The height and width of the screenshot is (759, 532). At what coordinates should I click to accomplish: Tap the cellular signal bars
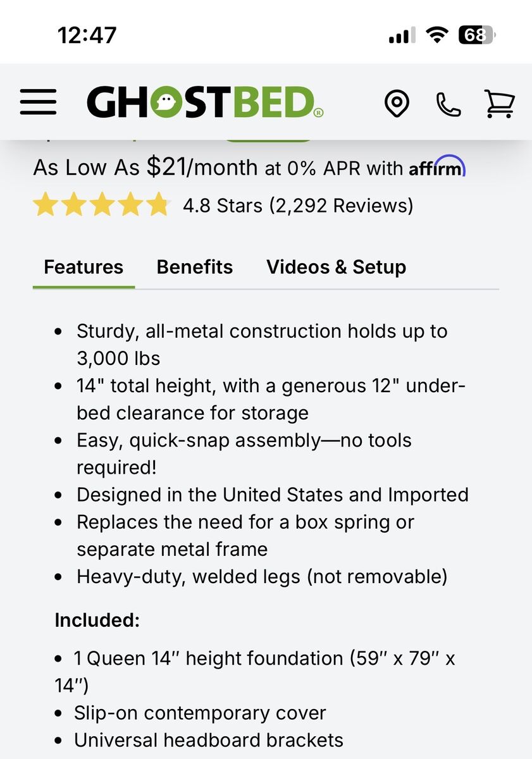[x=402, y=35]
